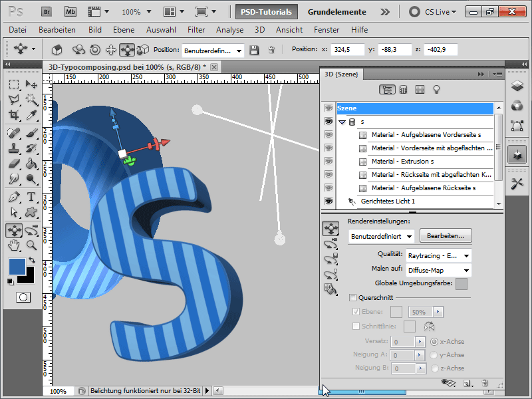Switch to Grundelemente workspace
532x399 pixels.
[x=337, y=12]
